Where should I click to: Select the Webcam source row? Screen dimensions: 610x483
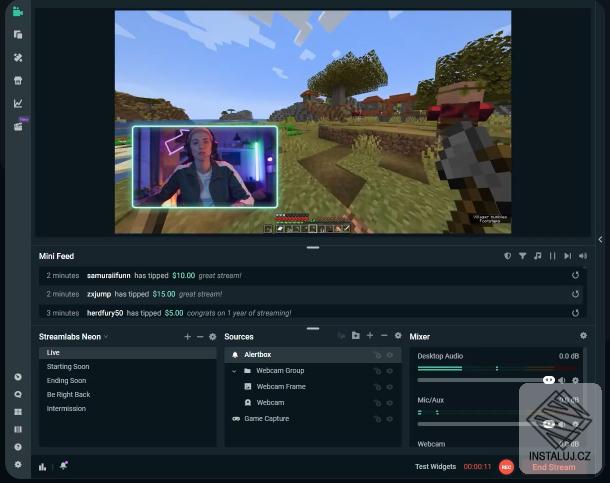pyautogui.click(x=313, y=403)
